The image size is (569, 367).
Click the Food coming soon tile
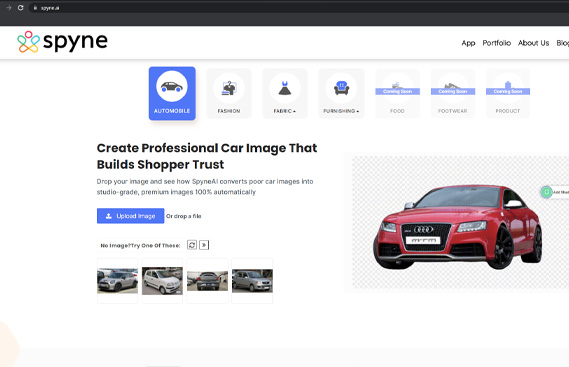tap(397, 93)
